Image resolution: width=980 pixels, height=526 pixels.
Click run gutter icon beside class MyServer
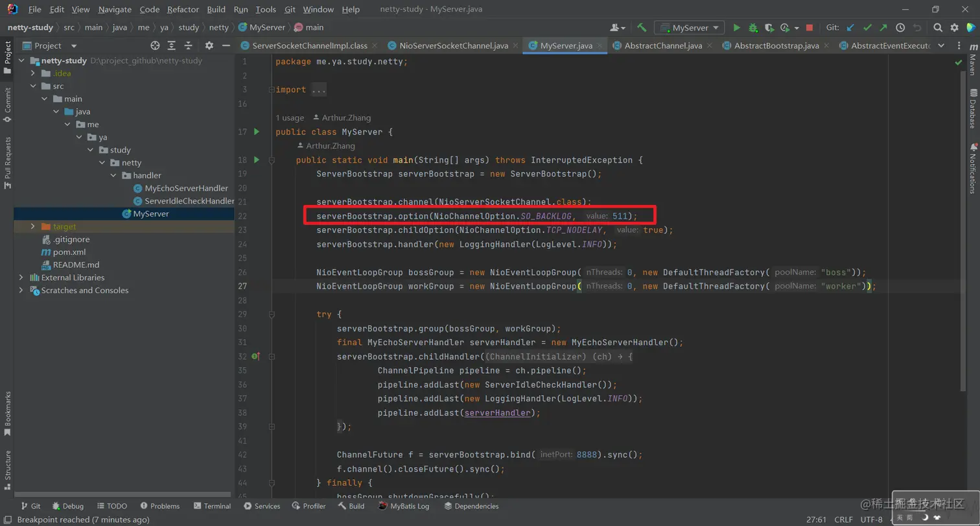[257, 132]
